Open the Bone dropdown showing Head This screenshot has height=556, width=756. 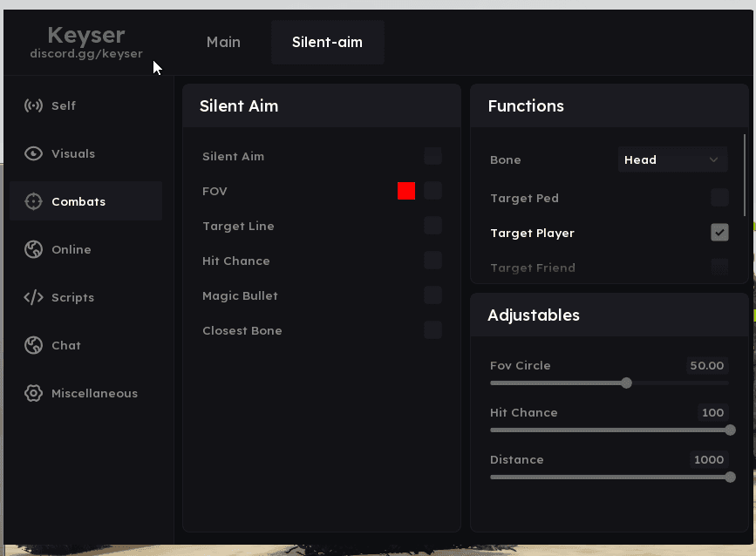click(x=672, y=159)
